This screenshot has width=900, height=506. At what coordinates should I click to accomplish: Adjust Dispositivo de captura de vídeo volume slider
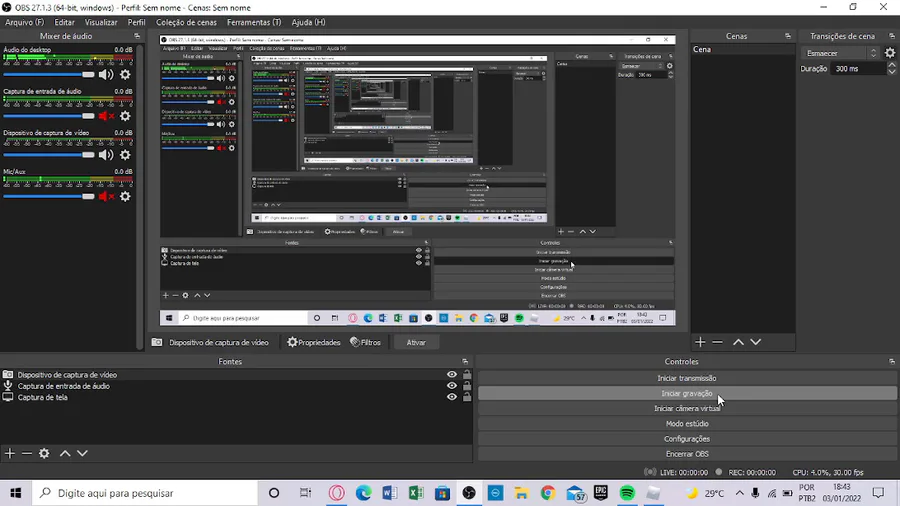[49, 155]
